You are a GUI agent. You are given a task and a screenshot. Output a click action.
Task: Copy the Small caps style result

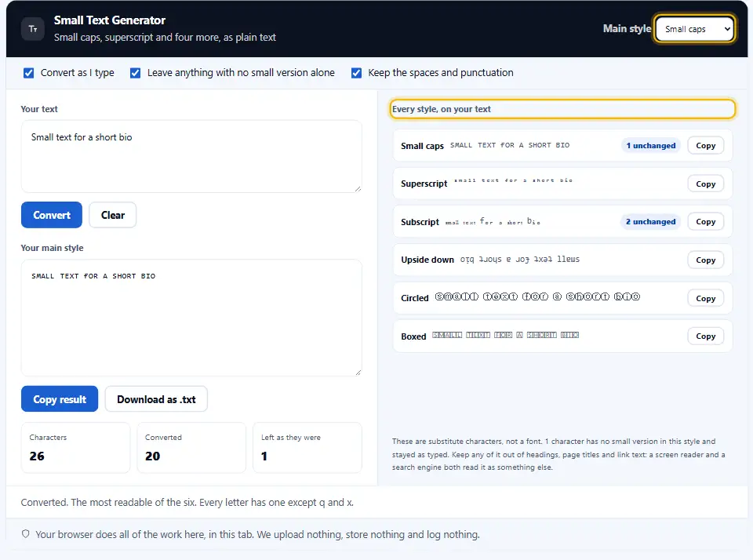[705, 146]
